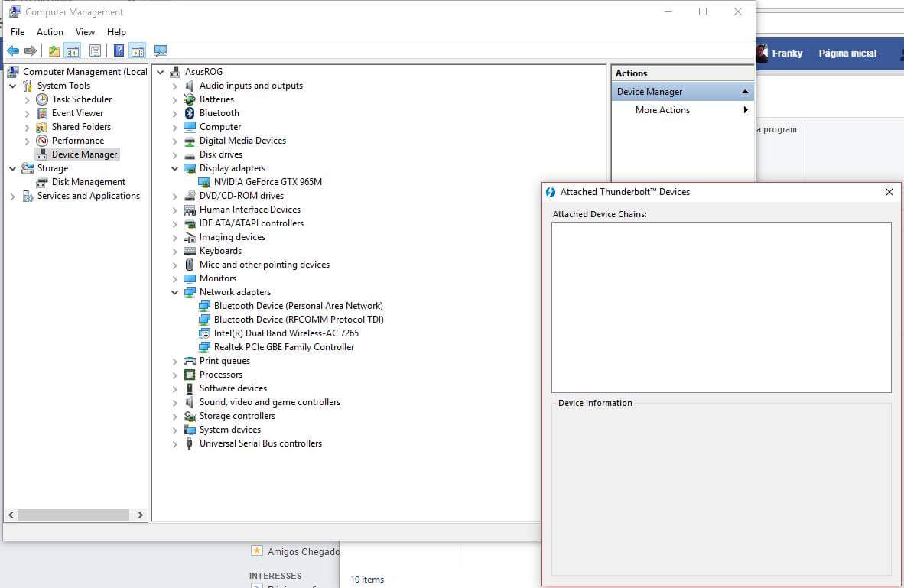Close the Attached Thunderbolt Devices dialog
The image size is (904, 588).
[889, 192]
